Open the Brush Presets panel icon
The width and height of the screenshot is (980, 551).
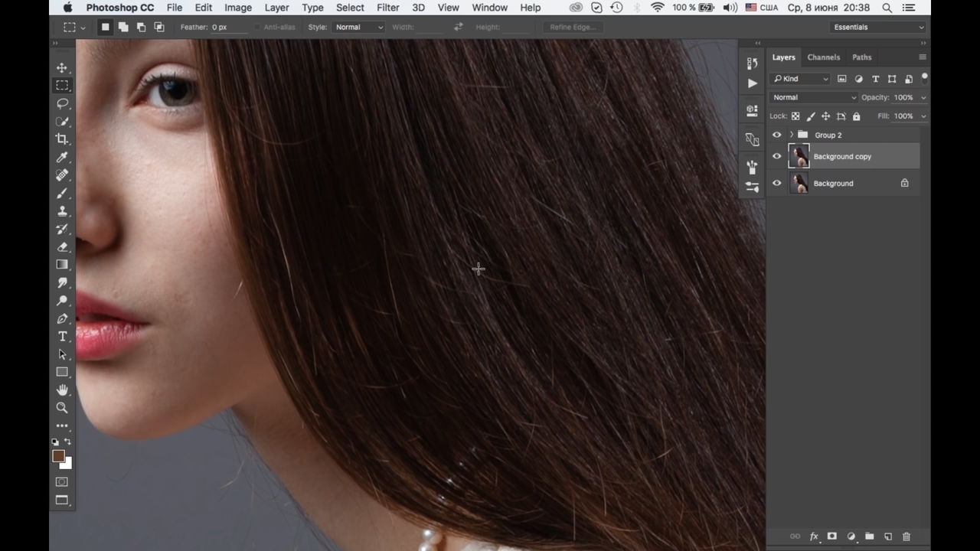752,168
